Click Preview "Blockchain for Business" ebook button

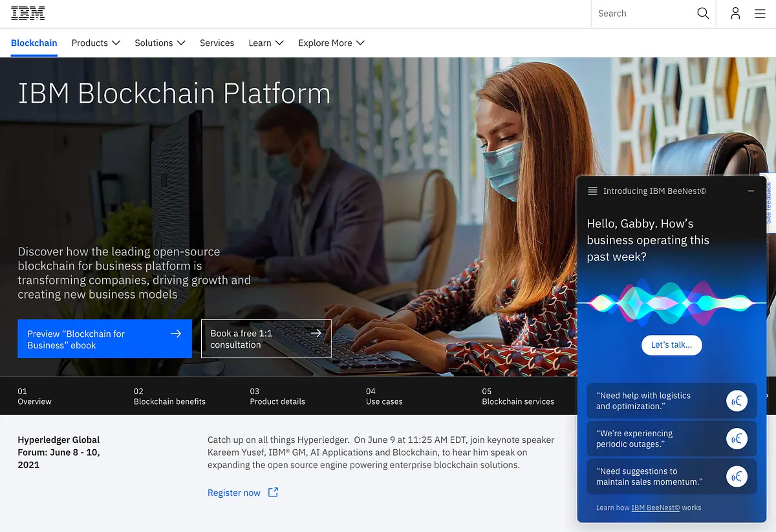(x=105, y=339)
